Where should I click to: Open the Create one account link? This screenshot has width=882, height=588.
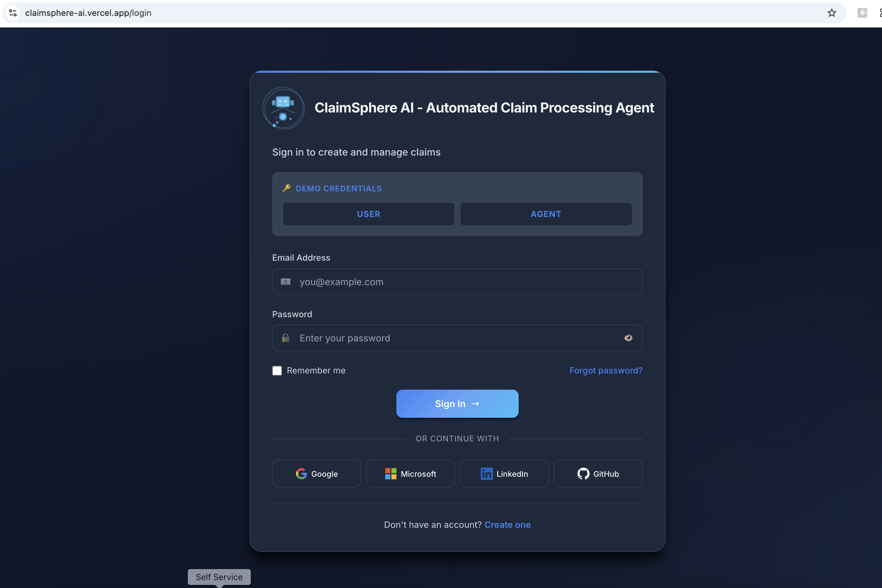tap(507, 525)
